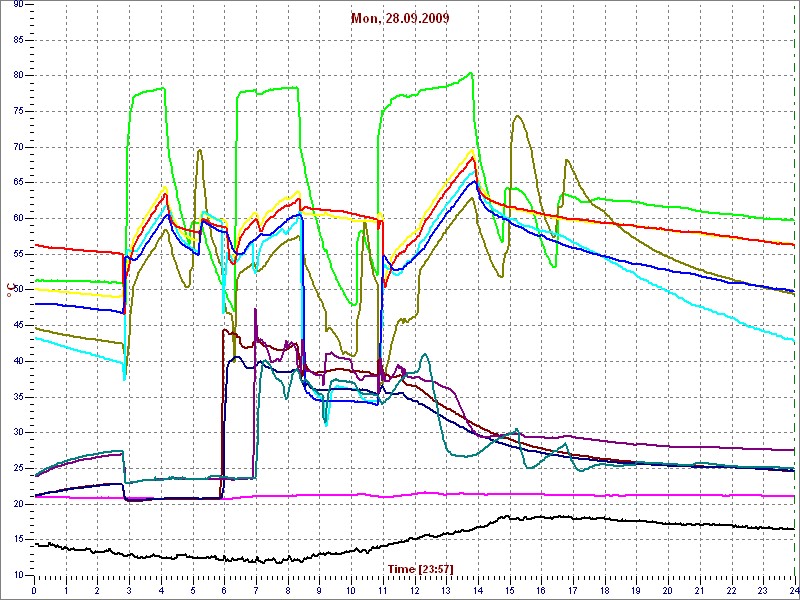
Task: Click hour '0' on the time axis
Action: click(34, 590)
